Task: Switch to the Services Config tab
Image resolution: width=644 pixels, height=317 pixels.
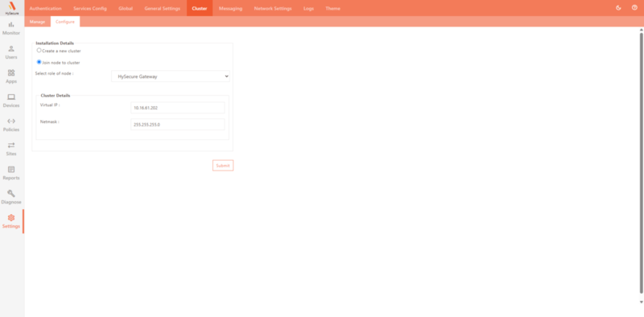Action: coord(90,8)
